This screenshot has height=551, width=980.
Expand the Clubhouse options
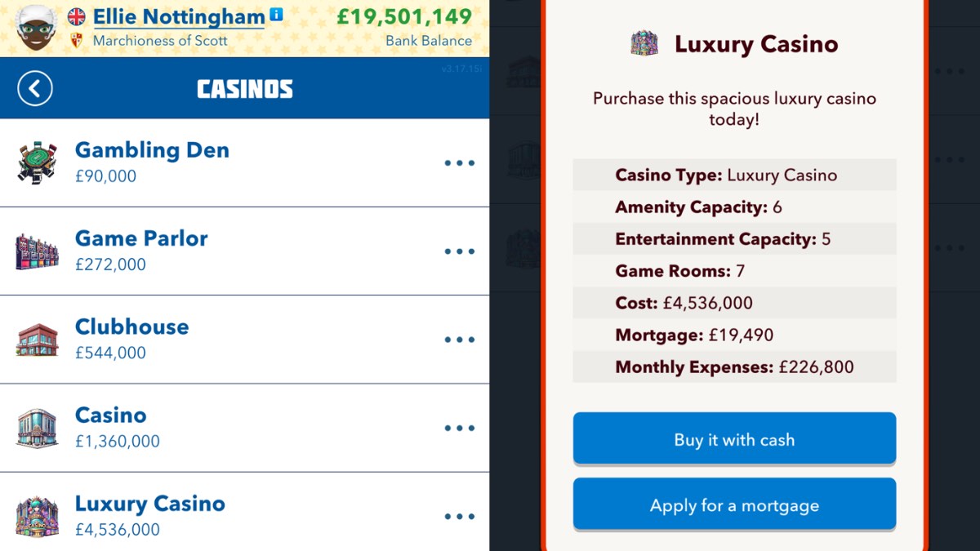point(460,339)
